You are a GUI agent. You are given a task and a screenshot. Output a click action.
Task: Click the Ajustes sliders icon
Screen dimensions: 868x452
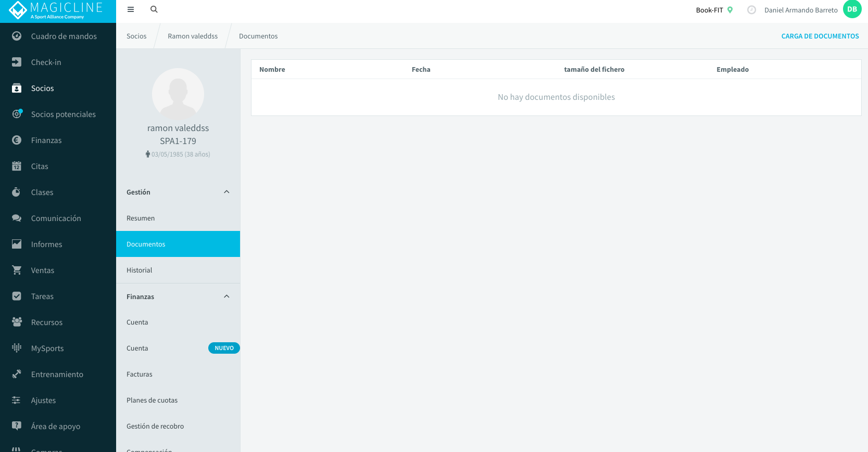17,400
